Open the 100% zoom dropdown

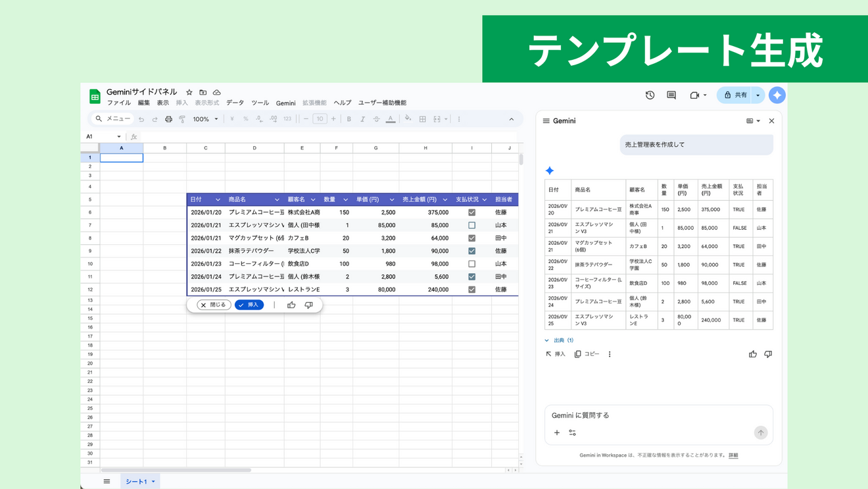pos(205,119)
